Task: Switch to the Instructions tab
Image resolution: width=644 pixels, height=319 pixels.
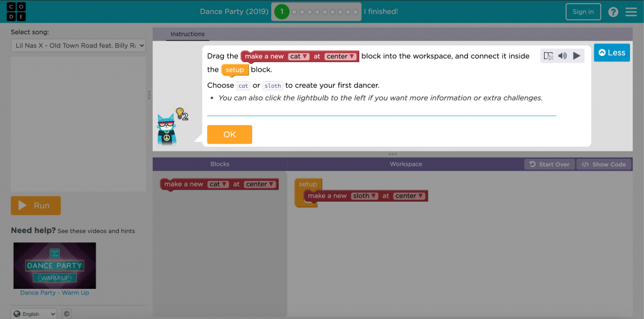Action: point(187,34)
